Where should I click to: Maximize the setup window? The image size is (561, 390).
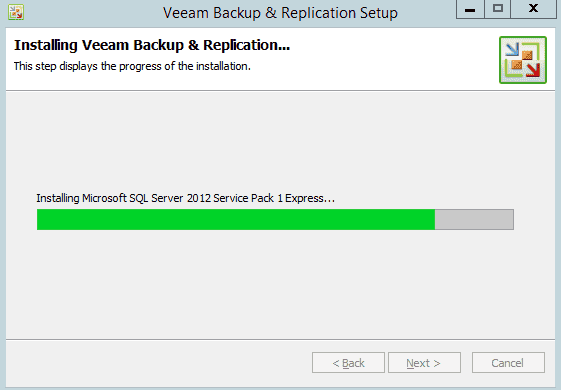tap(497, 9)
